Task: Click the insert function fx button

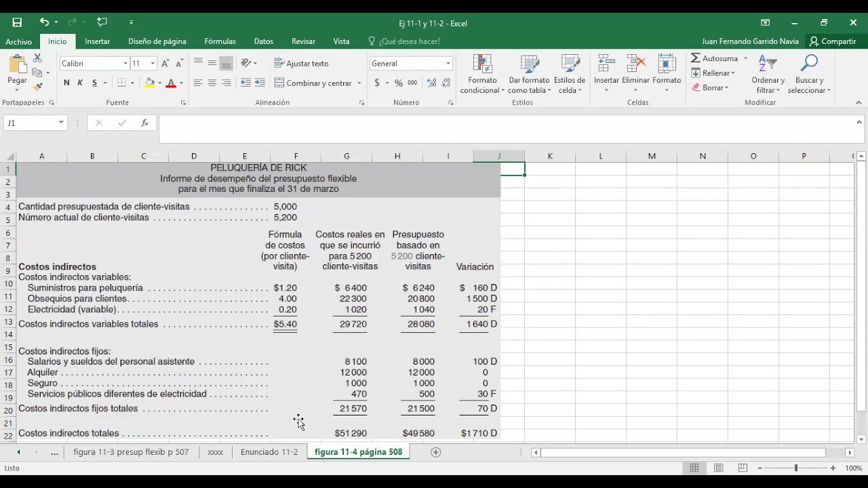Action: [144, 123]
